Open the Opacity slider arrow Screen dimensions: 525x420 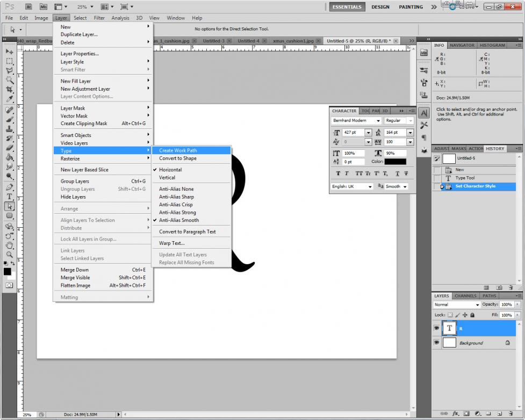tap(517, 304)
